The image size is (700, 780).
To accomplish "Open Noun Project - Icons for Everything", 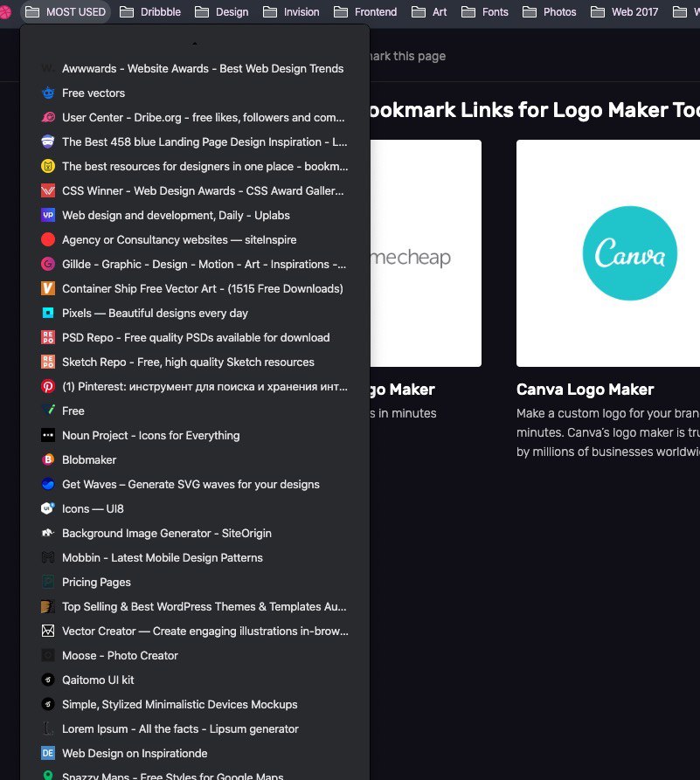I will (x=195, y=435).
